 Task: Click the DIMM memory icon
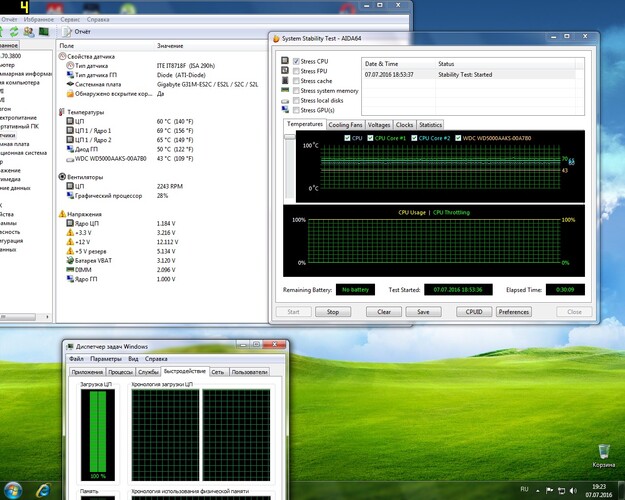pyautogui.click(x=70, y=270)
